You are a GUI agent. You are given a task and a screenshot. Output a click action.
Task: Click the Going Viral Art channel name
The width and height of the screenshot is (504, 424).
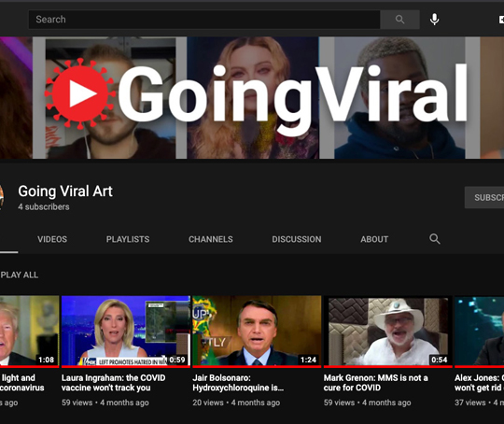point(65,191)
